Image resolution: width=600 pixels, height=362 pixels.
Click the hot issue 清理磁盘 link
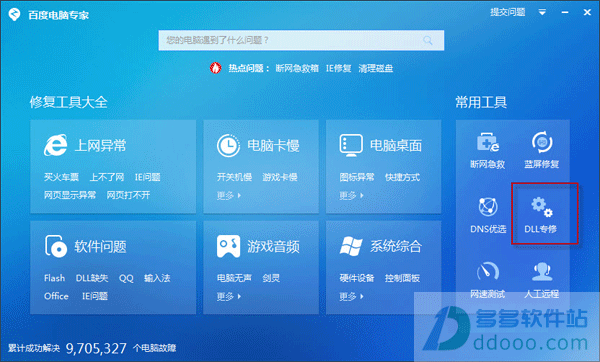click(376, 68)
